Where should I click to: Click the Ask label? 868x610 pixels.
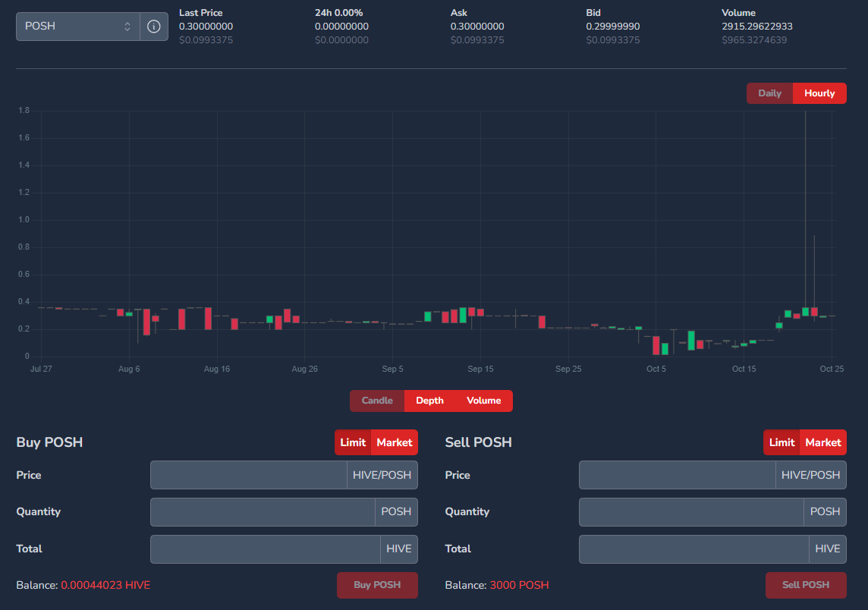point(459,13)
